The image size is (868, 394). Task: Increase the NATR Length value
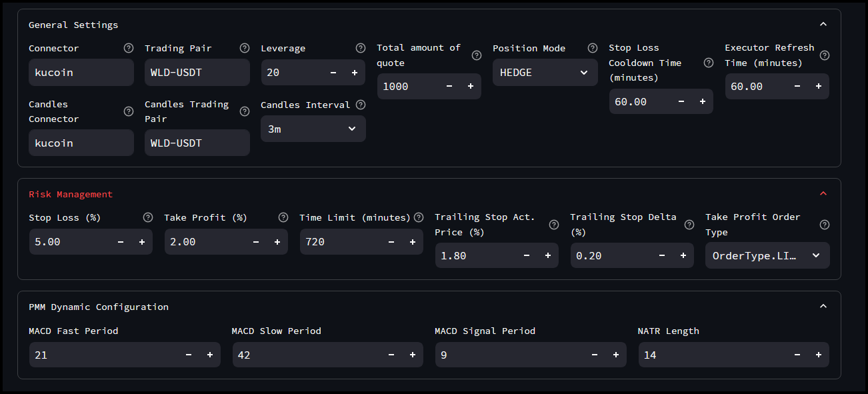[x=818, y=355]
